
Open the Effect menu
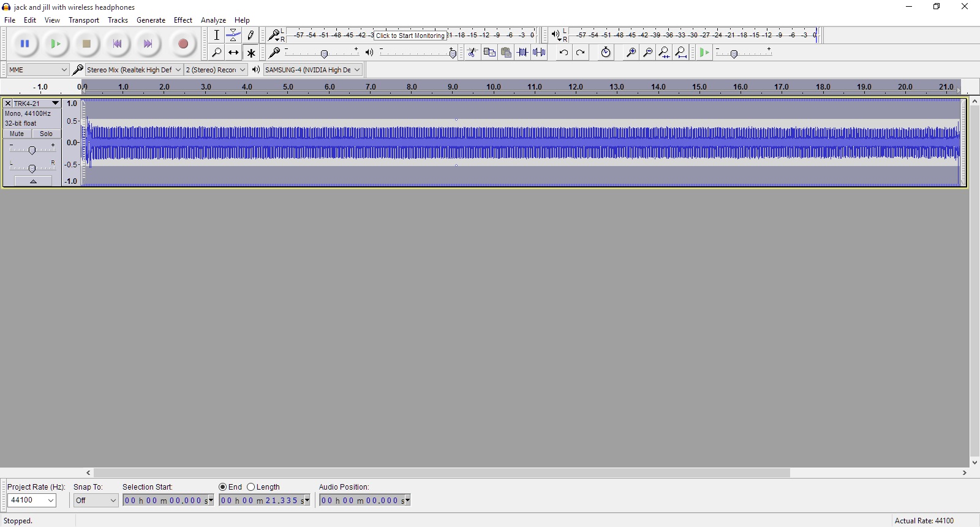click(183, 20)
